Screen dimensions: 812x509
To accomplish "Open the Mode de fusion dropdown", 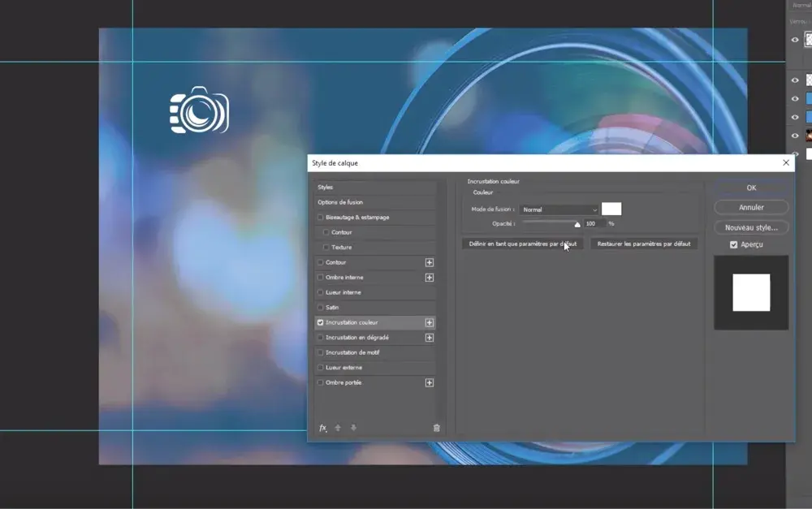I will tap(559, 209).
